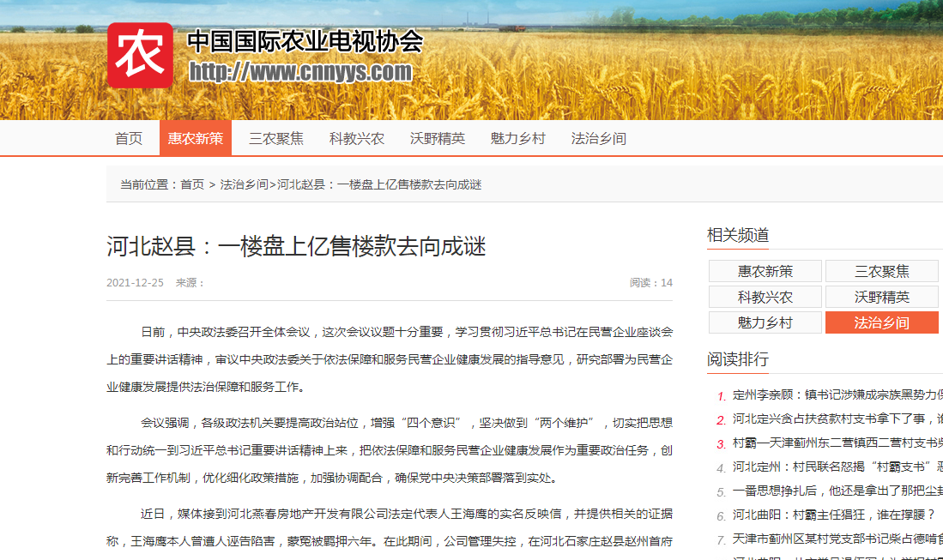Click the paragraph starting 近日，媒体接到河北燕春房地产

390,527
